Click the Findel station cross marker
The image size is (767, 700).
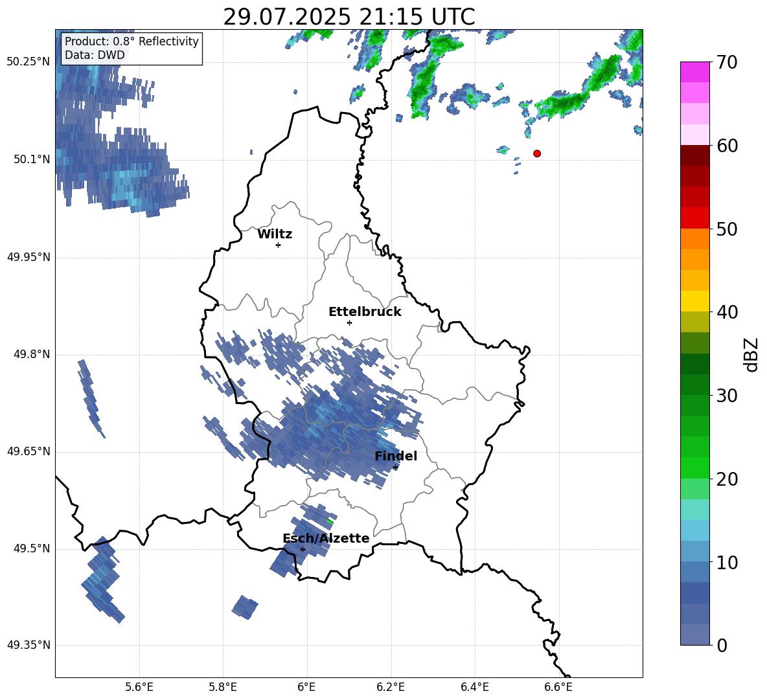click(x=395, y=468)
